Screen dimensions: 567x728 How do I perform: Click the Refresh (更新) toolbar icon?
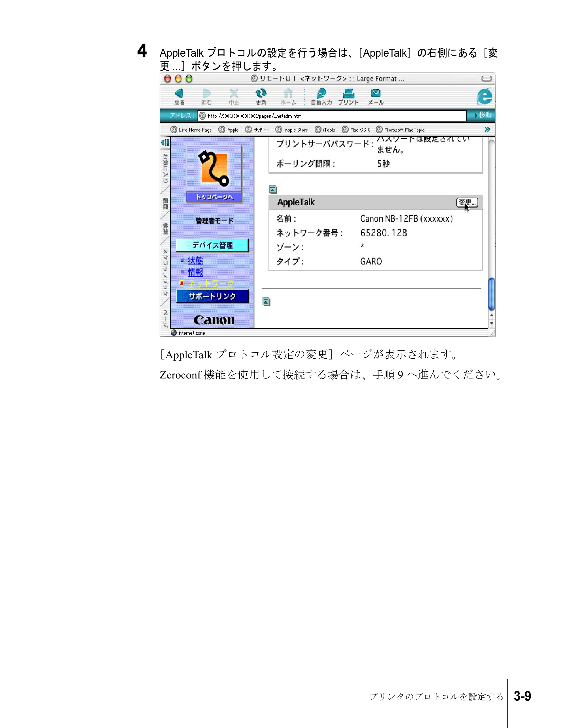click(261, 93)
